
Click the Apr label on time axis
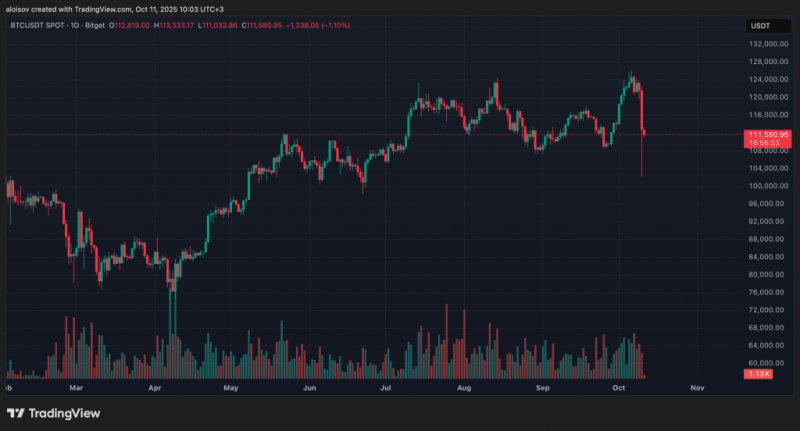point(155,388)
